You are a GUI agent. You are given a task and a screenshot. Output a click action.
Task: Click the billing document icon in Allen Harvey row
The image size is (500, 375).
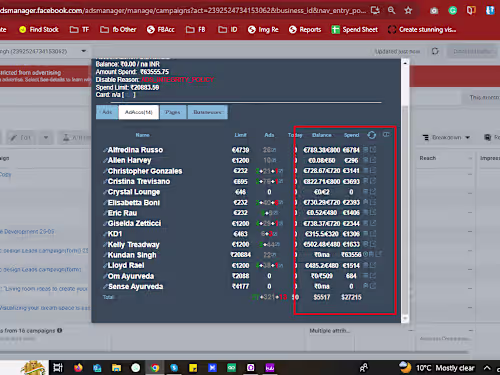pyautogui.click(x=366, y=160)
